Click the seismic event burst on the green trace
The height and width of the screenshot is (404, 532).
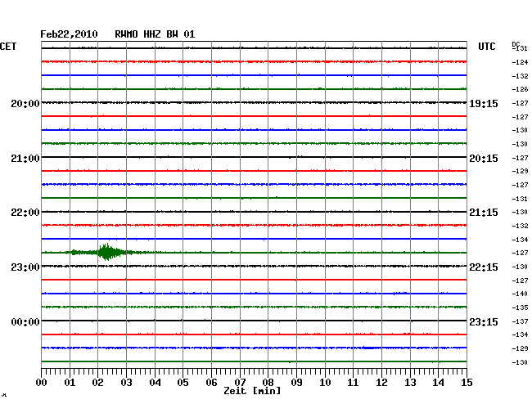(x=108, y=252)
